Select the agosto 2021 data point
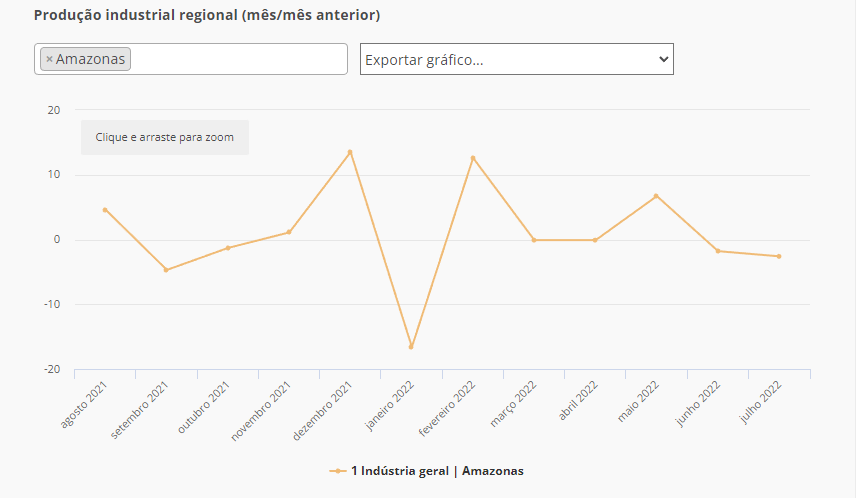This screenshot has height=498, width=861. (105, 210)
